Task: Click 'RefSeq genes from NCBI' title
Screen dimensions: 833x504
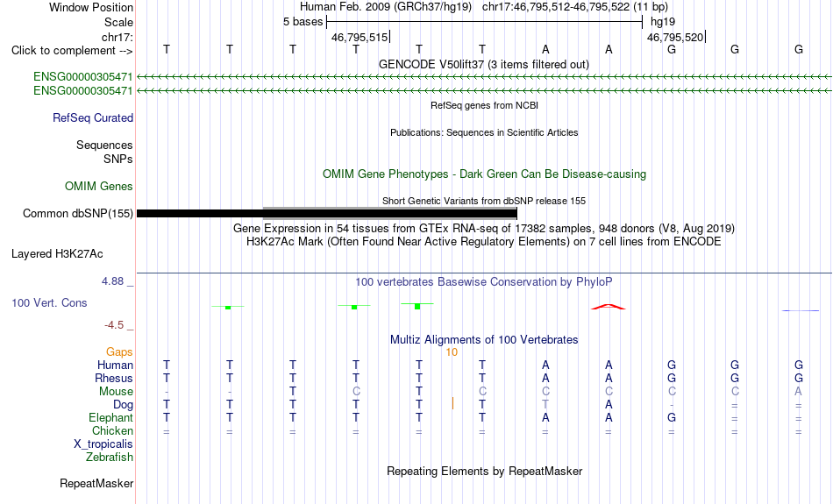Action: coord(484,105)
